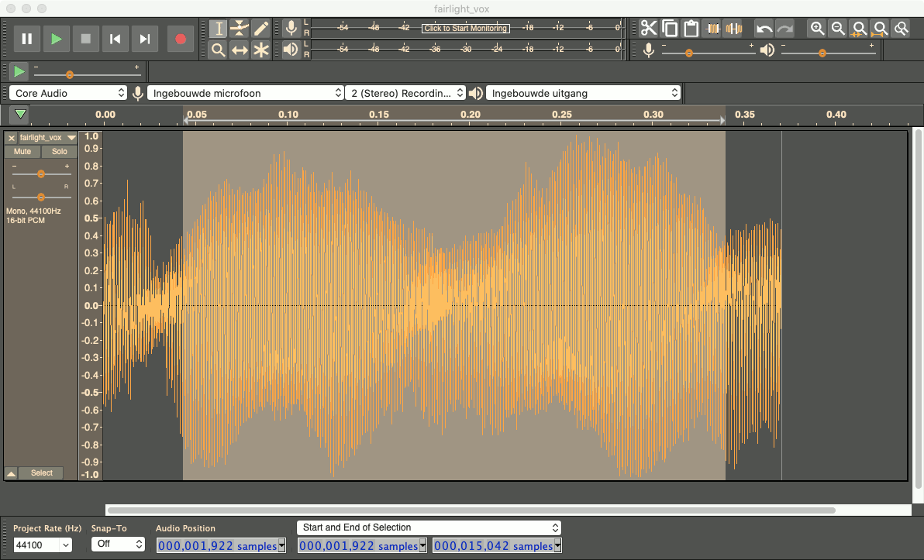Click the vertical scrollbar at right
This screenshot has width=924, height=560.
coord(918,309)
